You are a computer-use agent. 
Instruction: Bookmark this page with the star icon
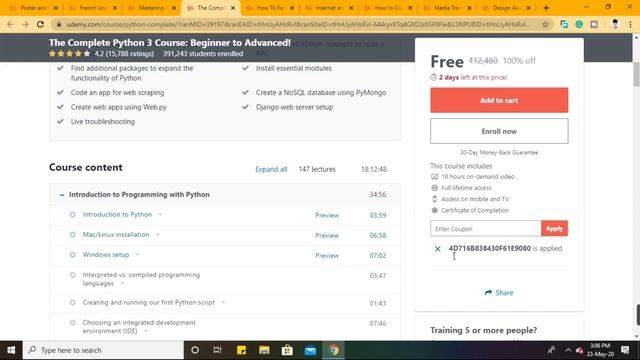point(545,24)
